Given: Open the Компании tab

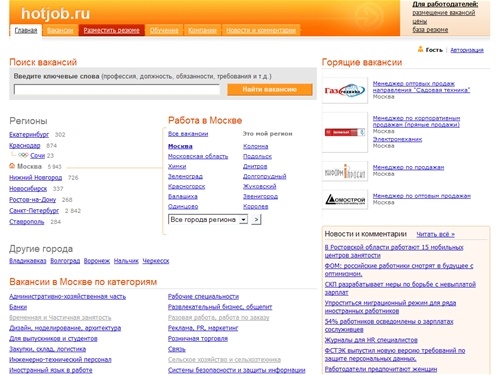Looking at the screenshot, I should pyautogui.click(x=202, y=30).
